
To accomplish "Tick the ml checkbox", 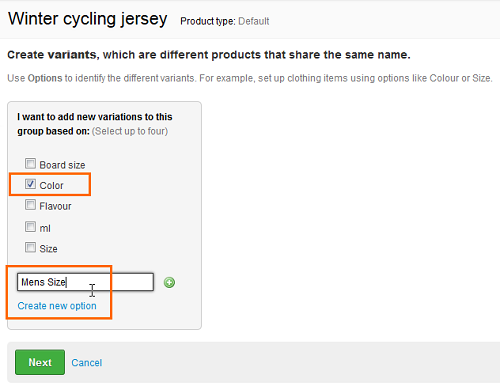I will point(30,227).
